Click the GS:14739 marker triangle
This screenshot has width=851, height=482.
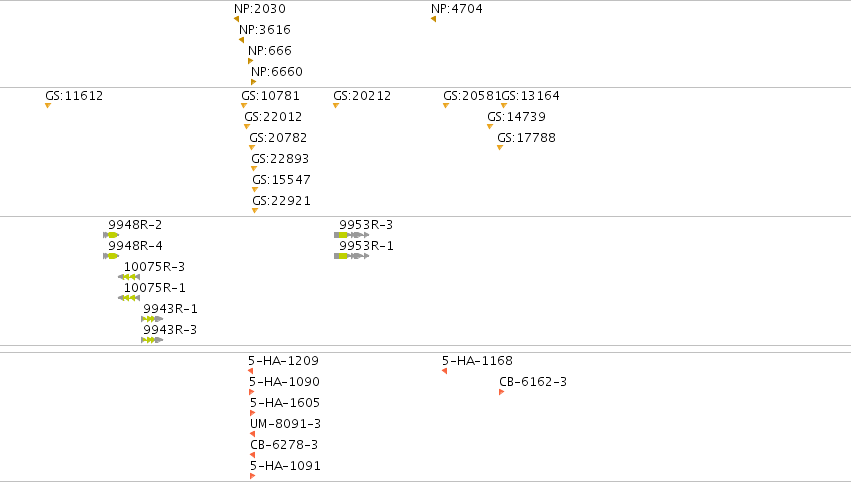coord(490,126)
